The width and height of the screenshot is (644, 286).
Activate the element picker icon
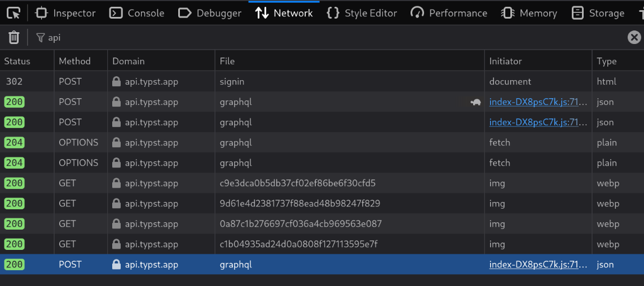(x=14, y=13)
